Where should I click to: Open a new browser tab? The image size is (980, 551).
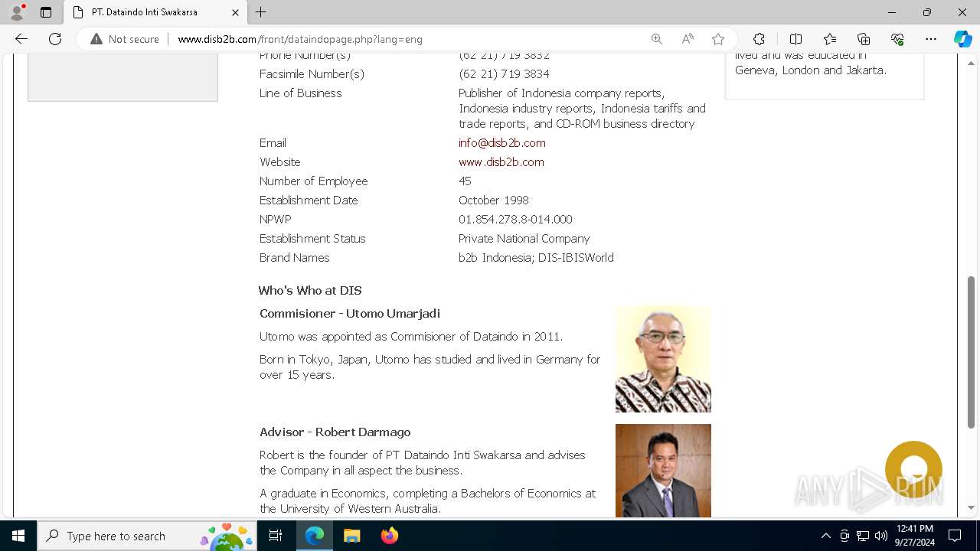(261, 12)
